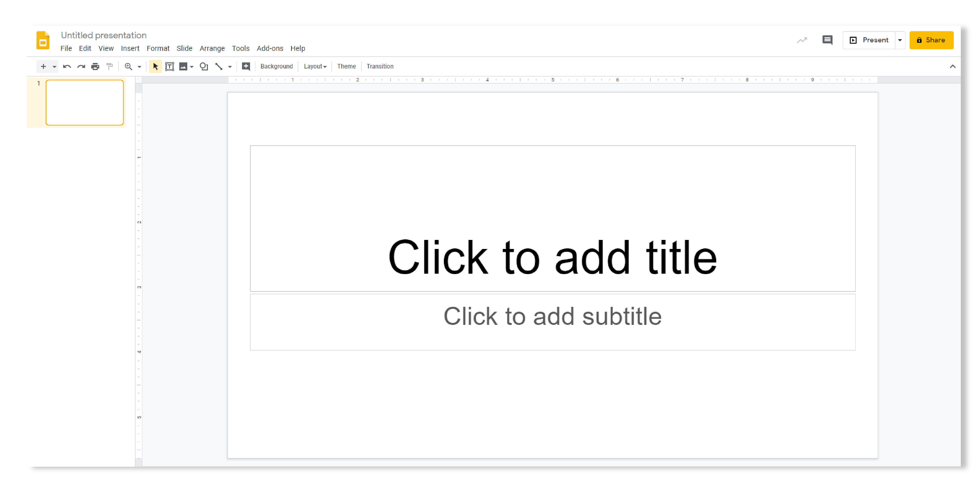Select the Transition tab

380,66
